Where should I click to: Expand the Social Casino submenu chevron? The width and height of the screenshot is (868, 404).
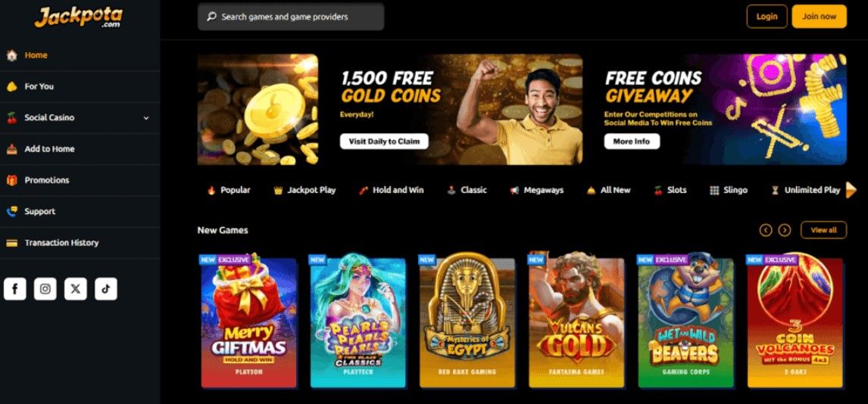(x=146, y=118)
